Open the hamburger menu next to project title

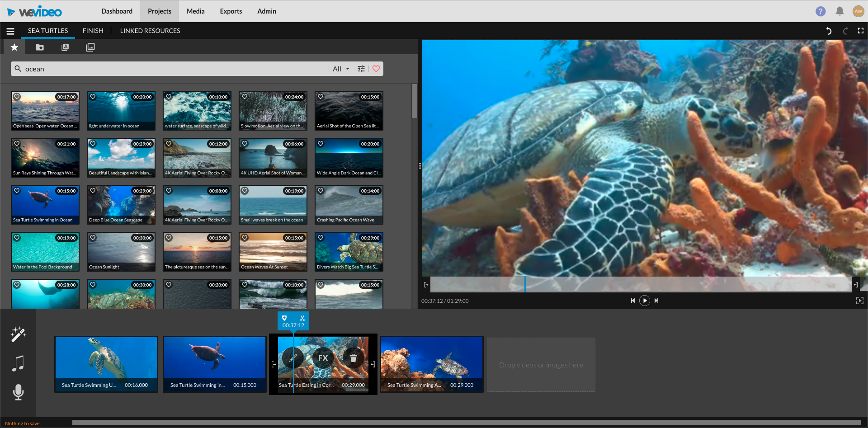[x=10, y=31]
